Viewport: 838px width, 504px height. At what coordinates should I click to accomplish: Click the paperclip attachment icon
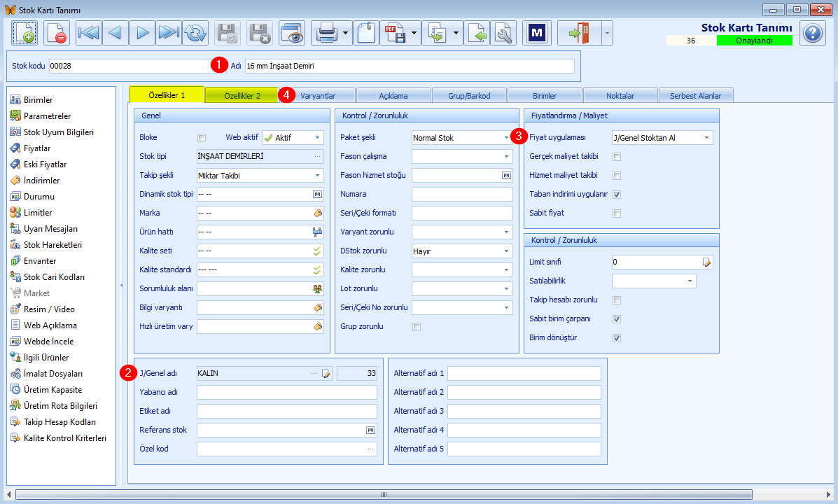tap(367, 33)
